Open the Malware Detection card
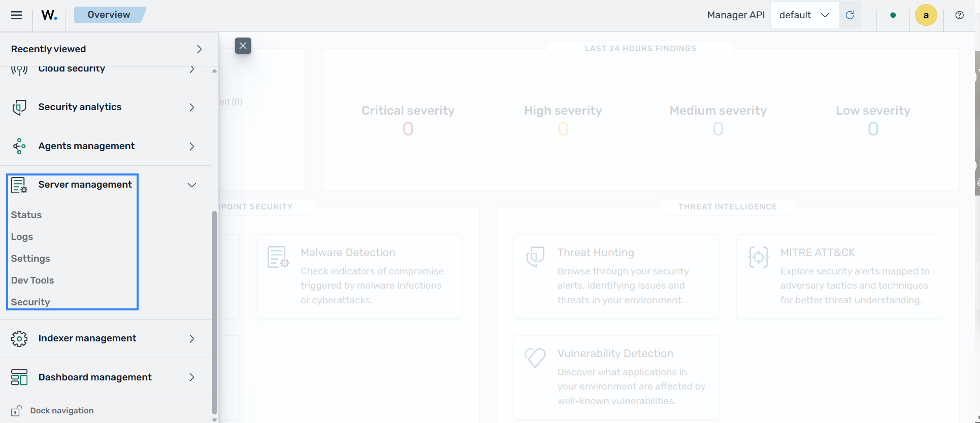Screen dimensions: 980x423 point(360,276)
